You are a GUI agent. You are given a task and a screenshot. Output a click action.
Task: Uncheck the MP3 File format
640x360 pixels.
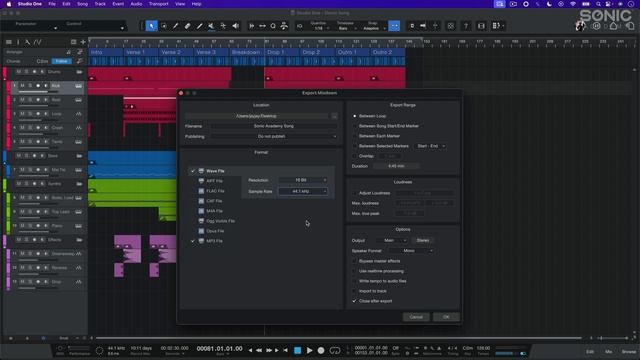pyautogui.click(x=193, y=241)
